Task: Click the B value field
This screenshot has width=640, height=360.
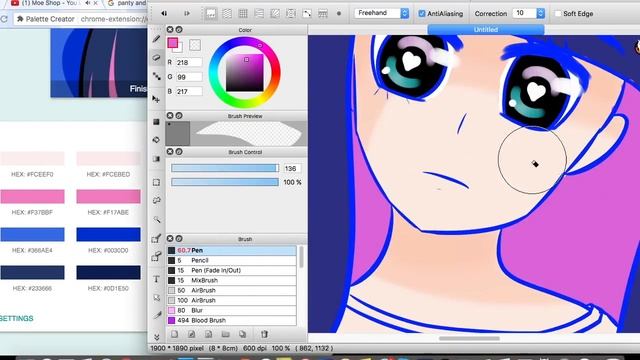Action: (189, 91)
